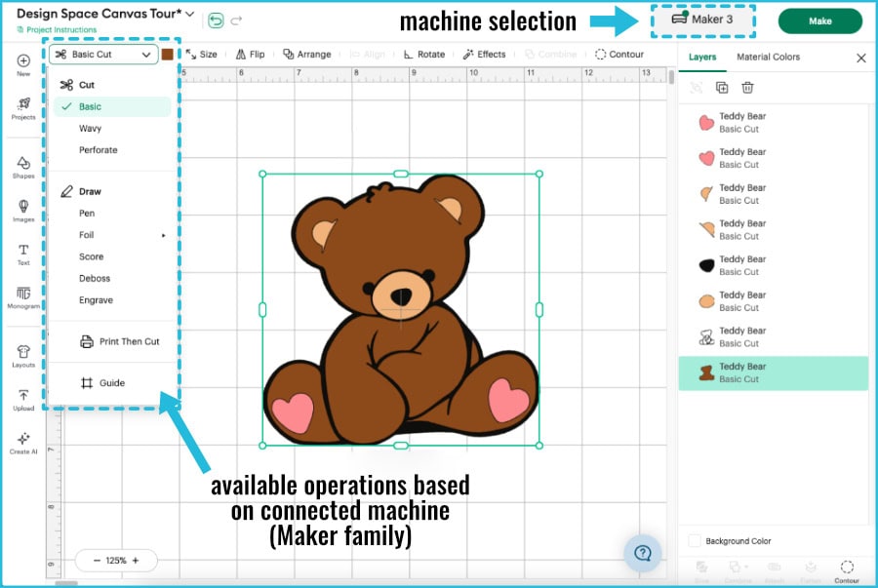Click the Upload icon
This screenshot has width=878, height=588.
click(23, 400)
